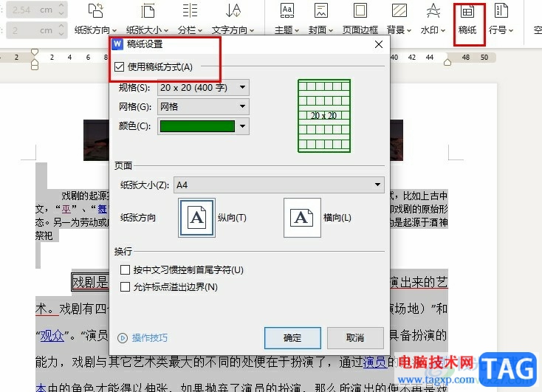Click the right indent marker on the ruler

[x=447, y=62]
